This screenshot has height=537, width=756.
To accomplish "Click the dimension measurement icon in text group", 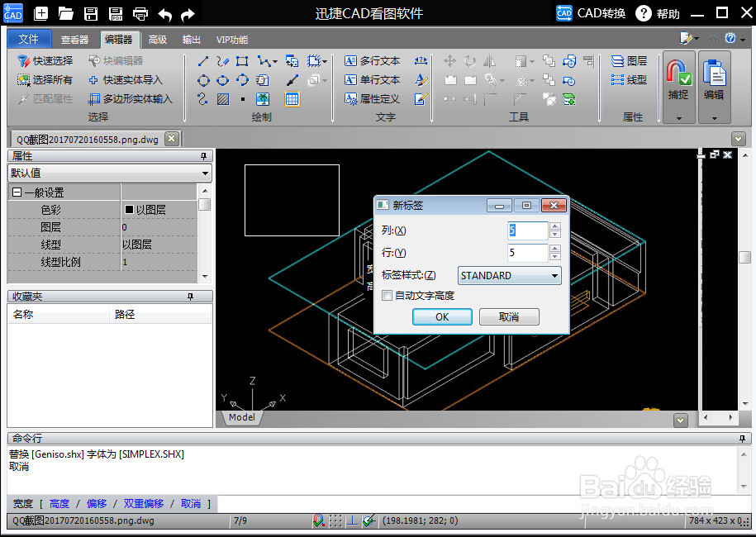I will coord(421,61).
